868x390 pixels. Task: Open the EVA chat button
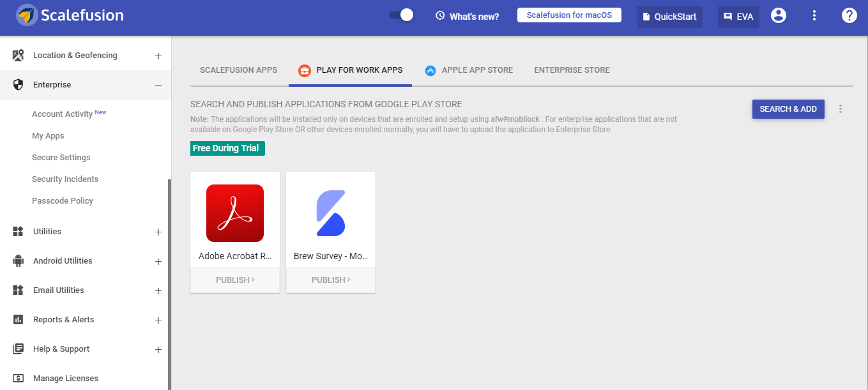[x=738, y=17]
